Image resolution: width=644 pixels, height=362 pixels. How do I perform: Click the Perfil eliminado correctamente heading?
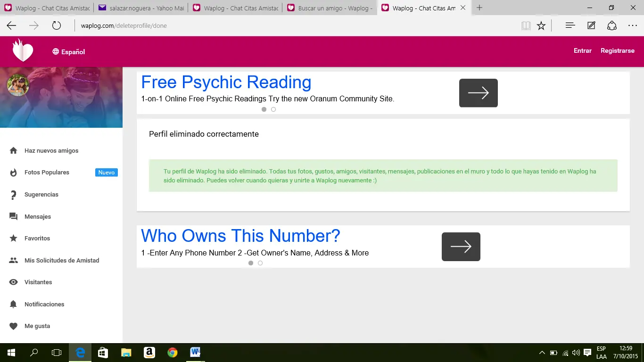tap(204, 134)
